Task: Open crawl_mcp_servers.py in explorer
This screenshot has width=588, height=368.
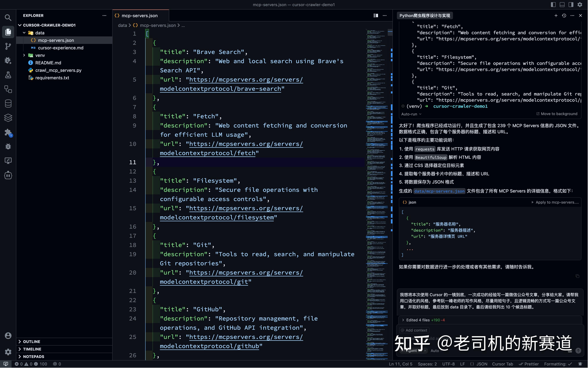Action: coord(58,70)
